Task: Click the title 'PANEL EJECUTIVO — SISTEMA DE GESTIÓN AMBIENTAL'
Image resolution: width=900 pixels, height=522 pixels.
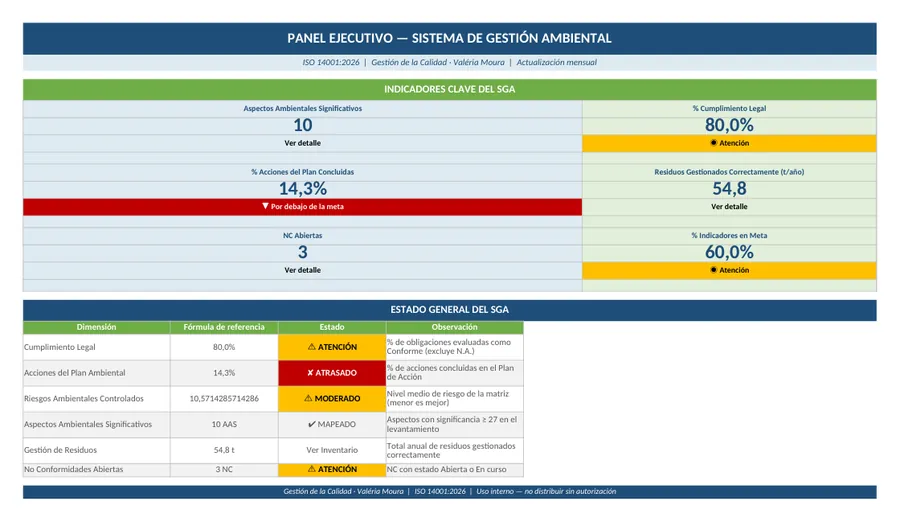Action: (449, 38)
